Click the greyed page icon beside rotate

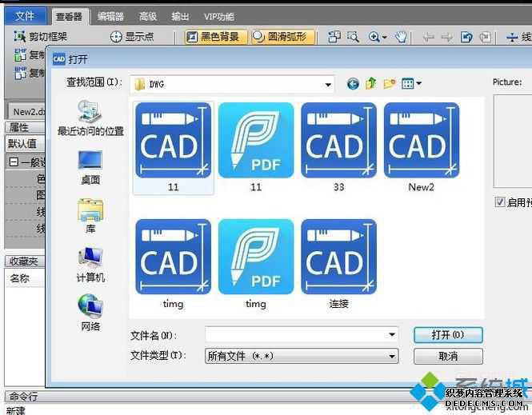[x=486, y=37]
